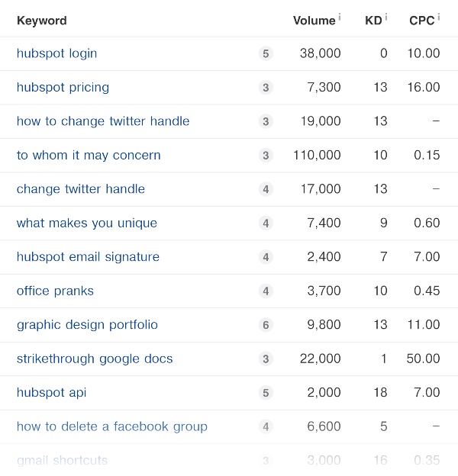Screen dimensions: 458x476
Task: Open the hubspot login keyword link
Action: click(56, 53)
